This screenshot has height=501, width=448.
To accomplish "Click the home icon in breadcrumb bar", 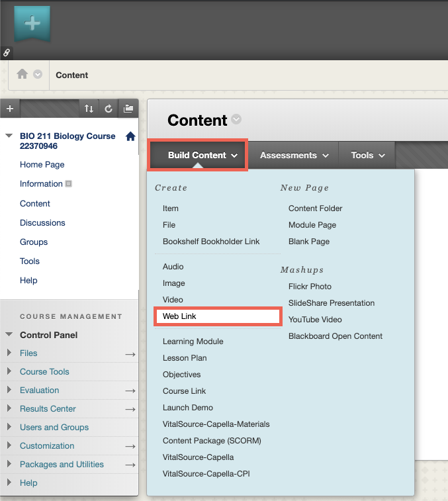I will click(x=22, y=74).
